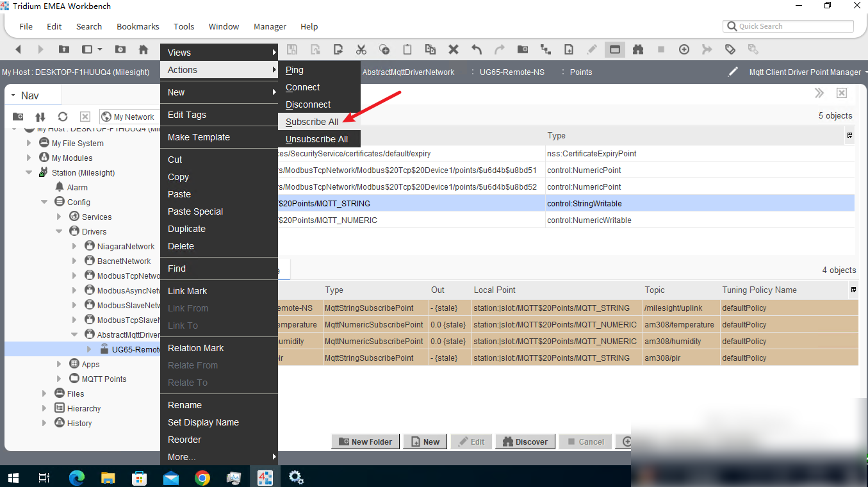Open the Nav sidebar title dropdown
This screenshot has height=487, width=868.
pos(13,95)
